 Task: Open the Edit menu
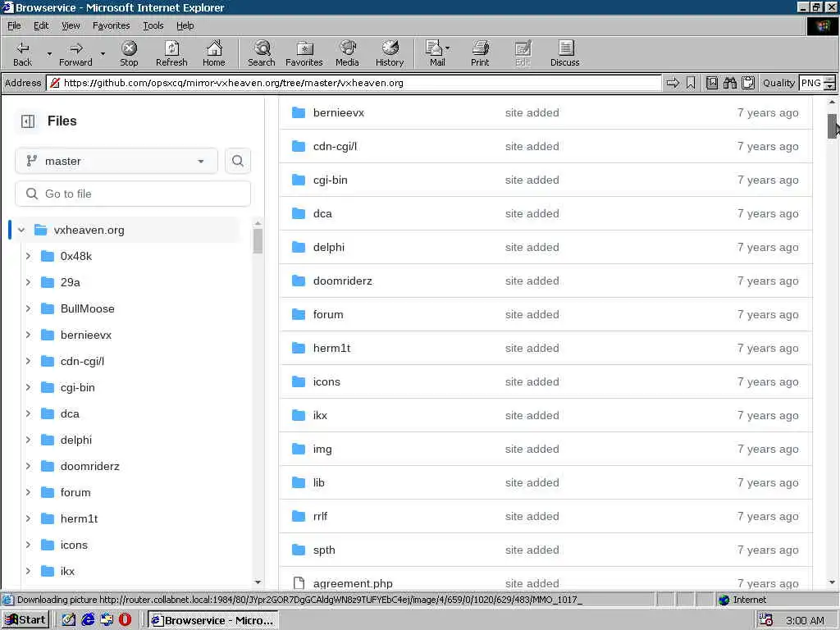coord(41,25)
